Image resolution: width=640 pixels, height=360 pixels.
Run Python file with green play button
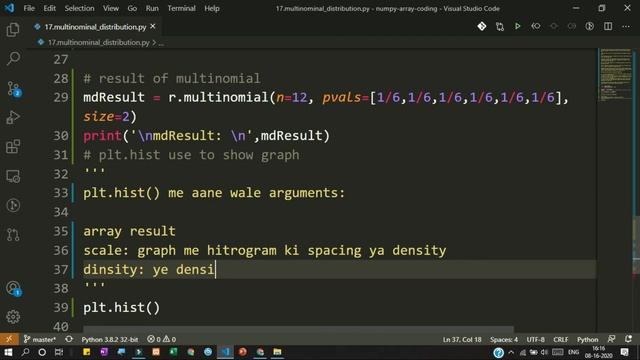pos(518,27)
